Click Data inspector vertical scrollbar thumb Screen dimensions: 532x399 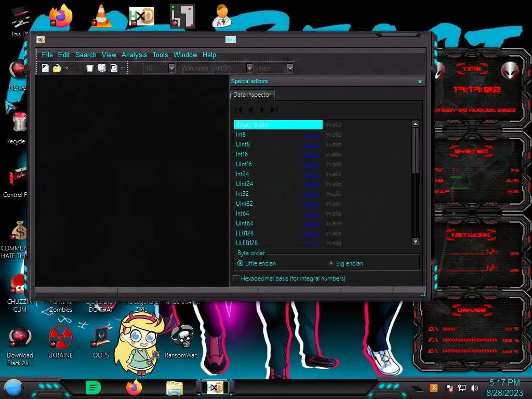(x=415, y=150)
